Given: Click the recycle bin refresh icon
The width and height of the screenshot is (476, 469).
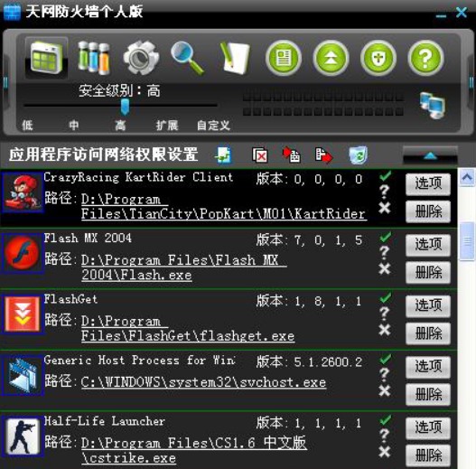Looking at the screenshot, I should [359, 155].
